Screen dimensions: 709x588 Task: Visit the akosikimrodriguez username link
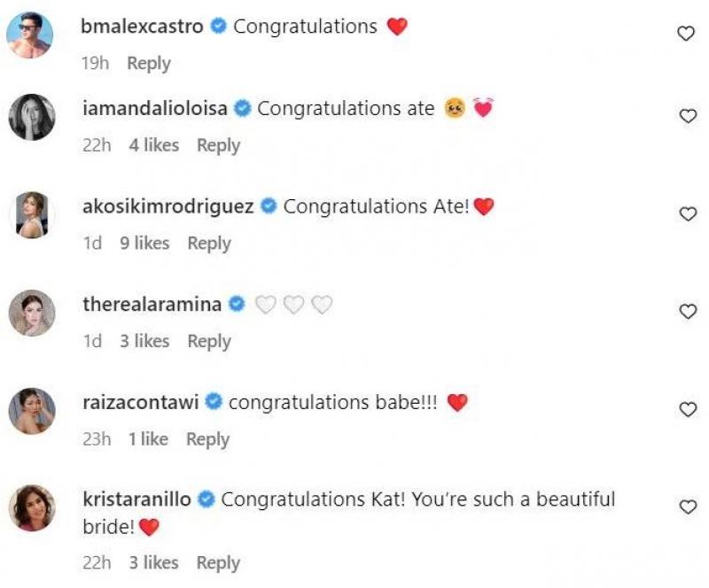168,206
